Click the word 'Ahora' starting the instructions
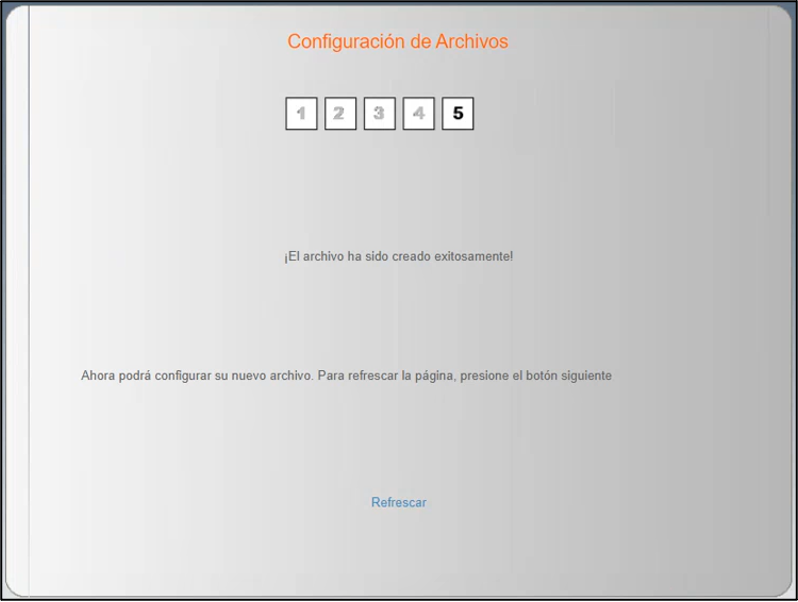The width and height of the screenshot is (798, 602). click(99, 376)
